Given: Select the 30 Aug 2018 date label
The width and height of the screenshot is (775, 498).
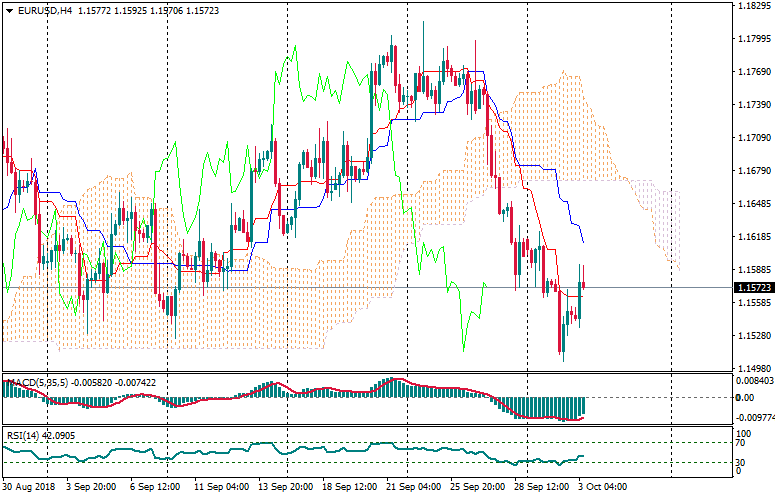Looking at the screenshot, I should 28,487.
